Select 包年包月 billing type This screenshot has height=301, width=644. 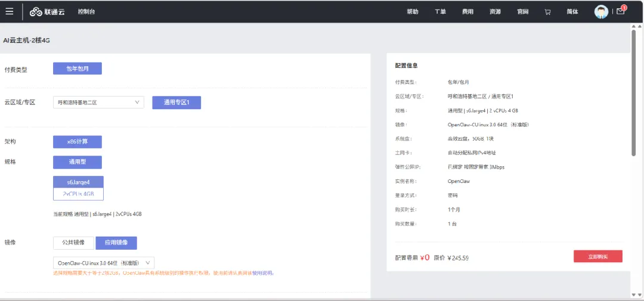point(77,69)
